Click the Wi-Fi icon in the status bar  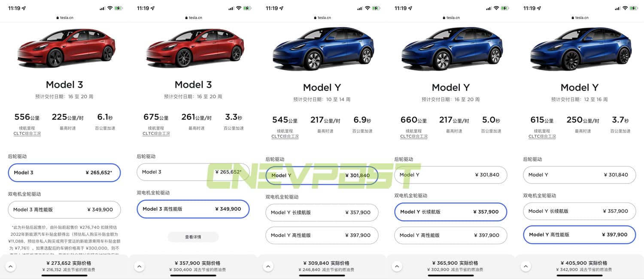click(x=110, y=7)
